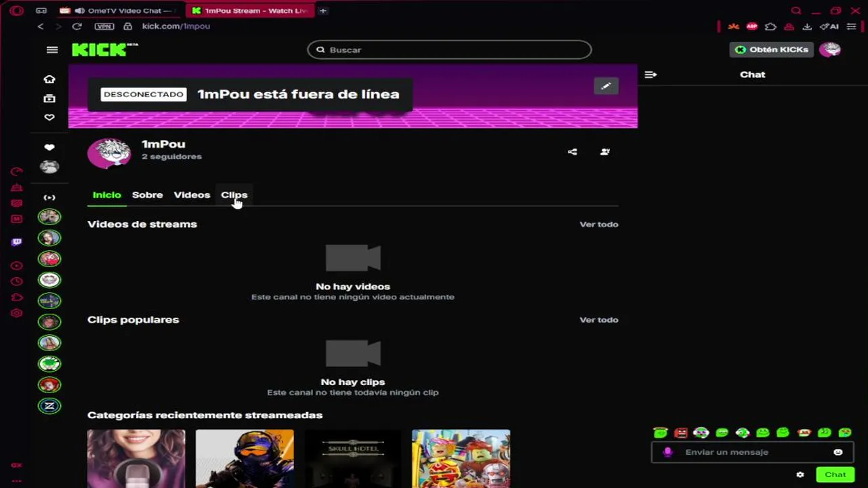Focus the Buscar search field
This screenshot has height=488, width=868.
tap(449, 49)
